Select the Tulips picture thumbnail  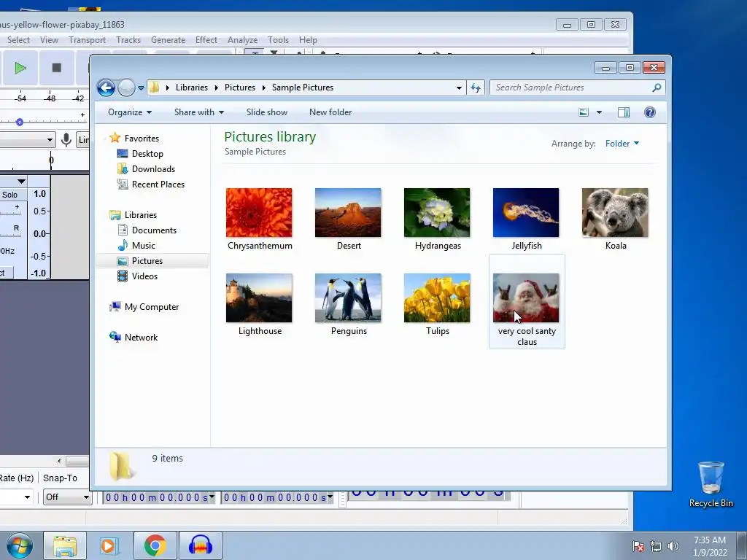437,298
